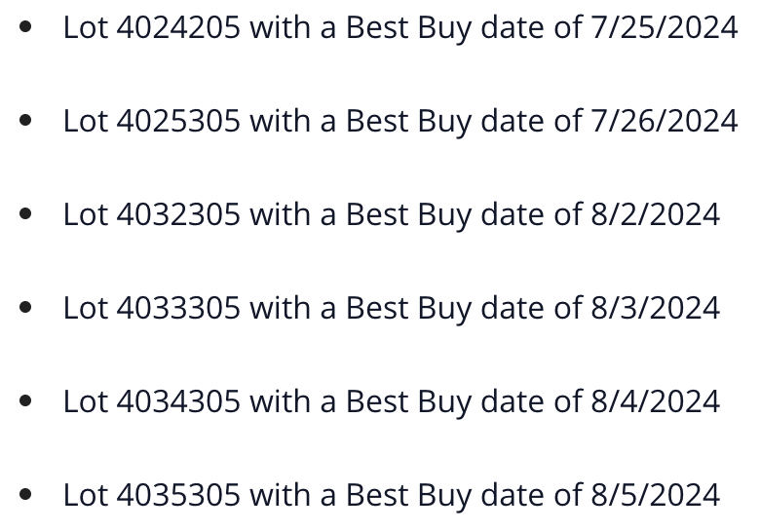Screen dimensions: 760x532
Task: Click lot number 4035305
Action: 178,495
